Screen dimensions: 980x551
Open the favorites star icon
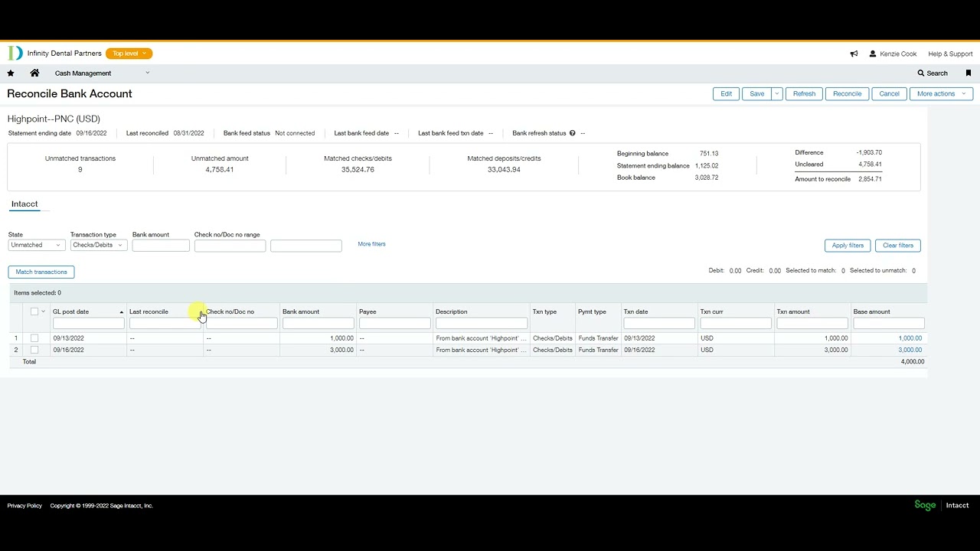coord(11,73)
